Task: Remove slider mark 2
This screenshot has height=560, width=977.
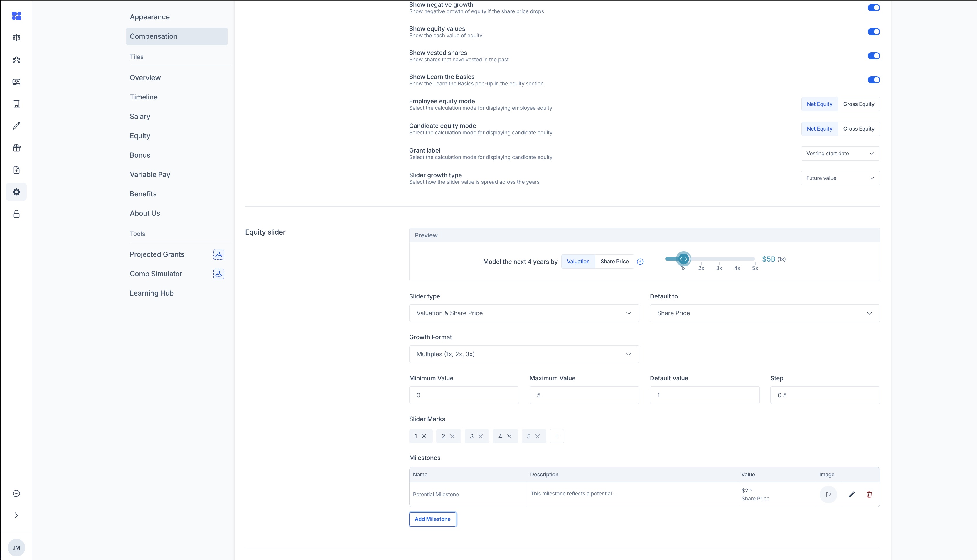Action: [x=452, y=436]
